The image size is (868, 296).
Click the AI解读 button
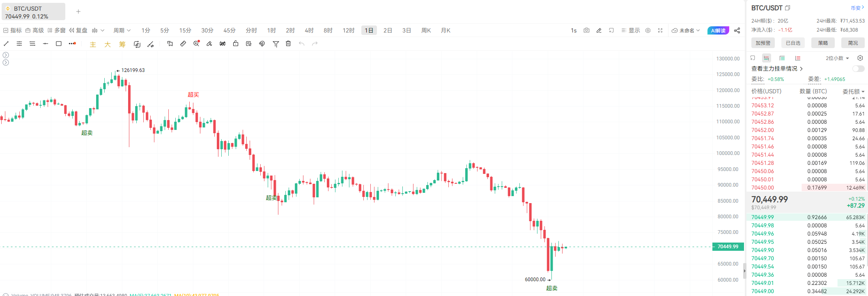click(x=718, y=30)
